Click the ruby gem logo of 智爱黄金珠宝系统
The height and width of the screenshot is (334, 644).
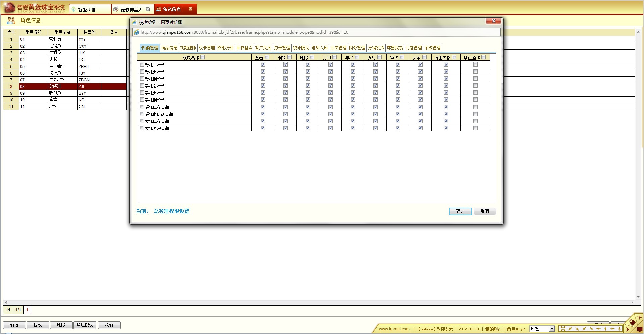[x=9, y=7]
